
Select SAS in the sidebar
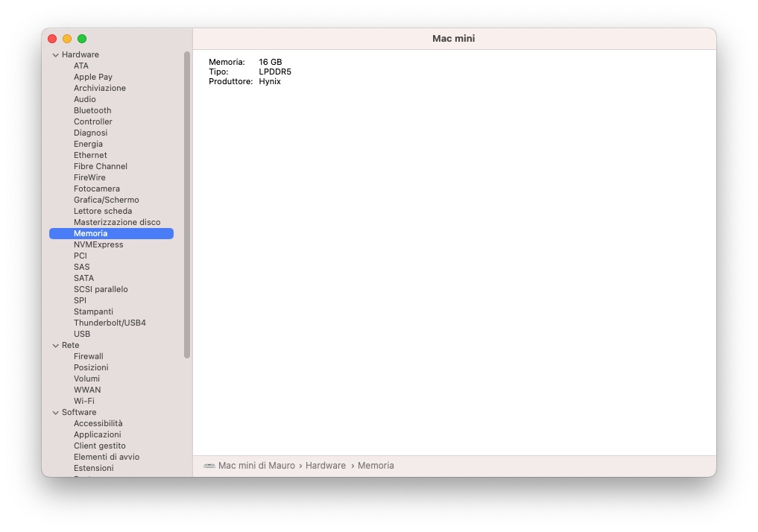82,267
